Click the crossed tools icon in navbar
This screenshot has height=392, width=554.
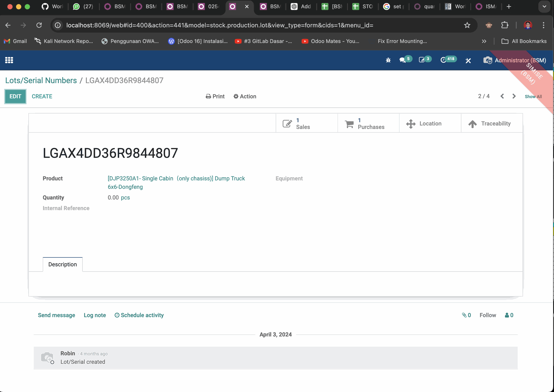(468, 60)
